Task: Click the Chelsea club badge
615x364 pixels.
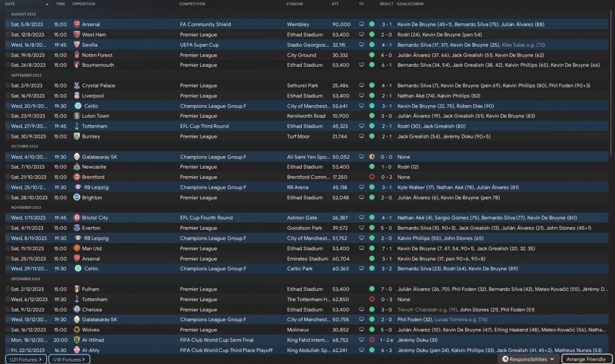Action: click(x=77, y=310)
